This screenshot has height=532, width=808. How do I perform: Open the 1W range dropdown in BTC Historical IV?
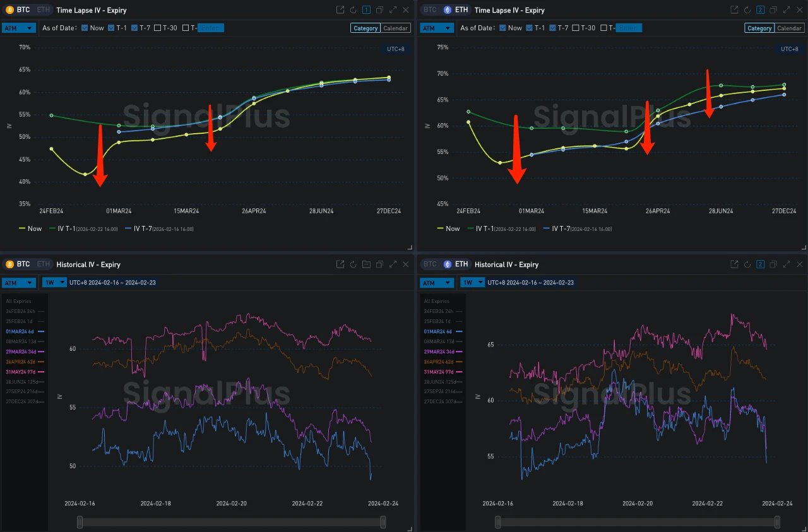[54, 283]
